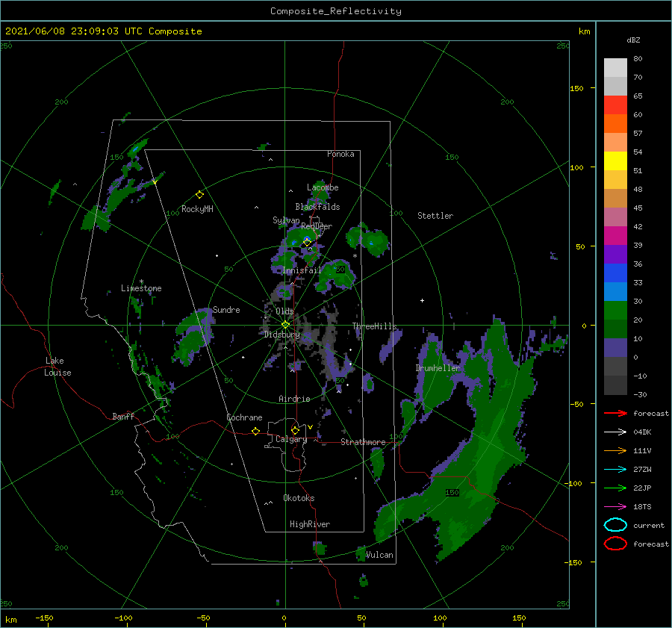Viewport: 672px width, 628px height.
Task: Click the Airdrie town label
Action: (294, 399)
